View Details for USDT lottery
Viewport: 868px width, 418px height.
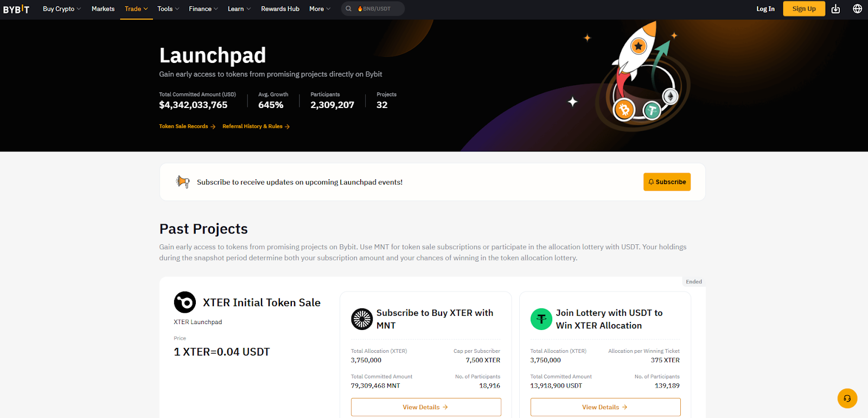tap(605, 407)
